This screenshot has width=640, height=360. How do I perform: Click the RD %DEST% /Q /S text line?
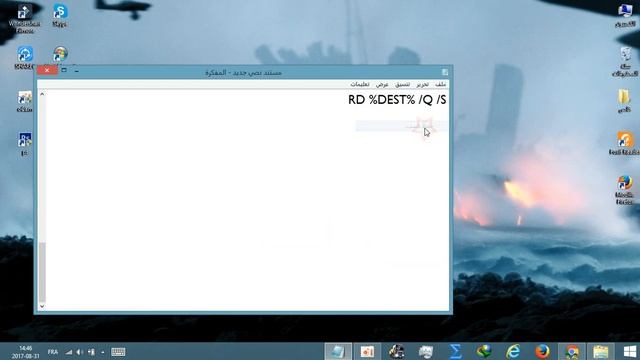click(x=397, y=100)
